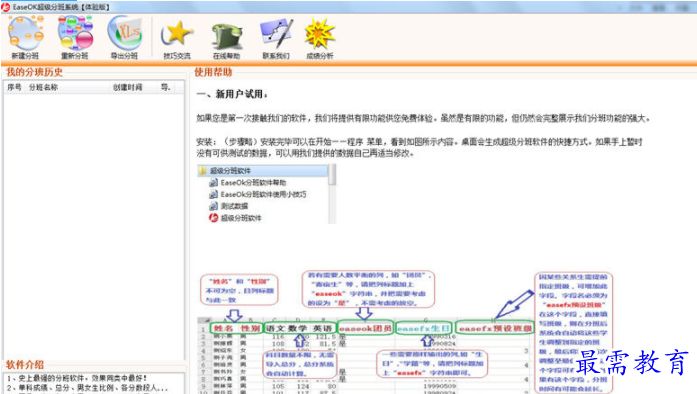Click the help paragraph beginning 安装:
The width and height of the screenshot is (697, 394).
(419, 148)
